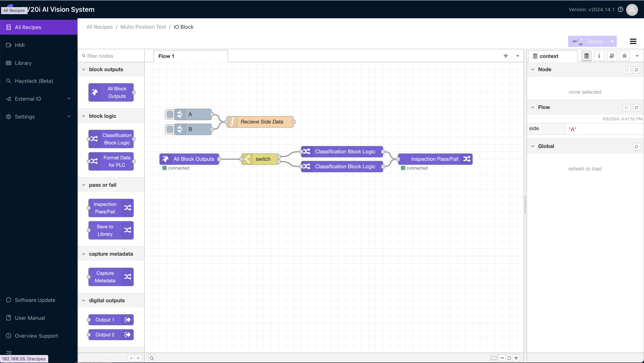This screenshot has width=644, height=363.
Task: Show the navigator minimap
Action: click(x=493, y=358)
